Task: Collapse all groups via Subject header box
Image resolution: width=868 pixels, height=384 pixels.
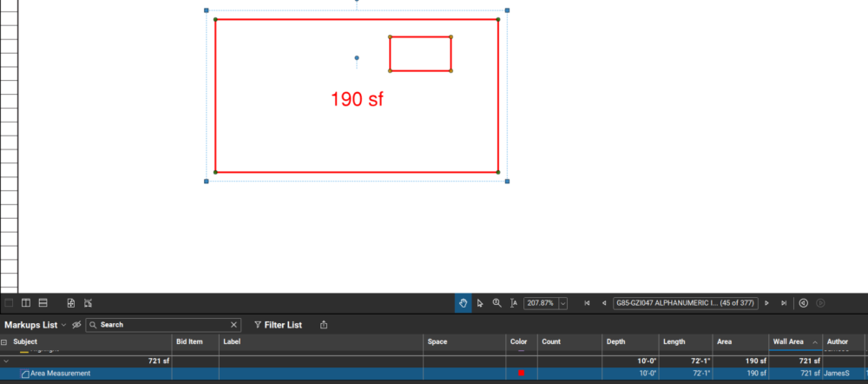Action: pos(4,342)
